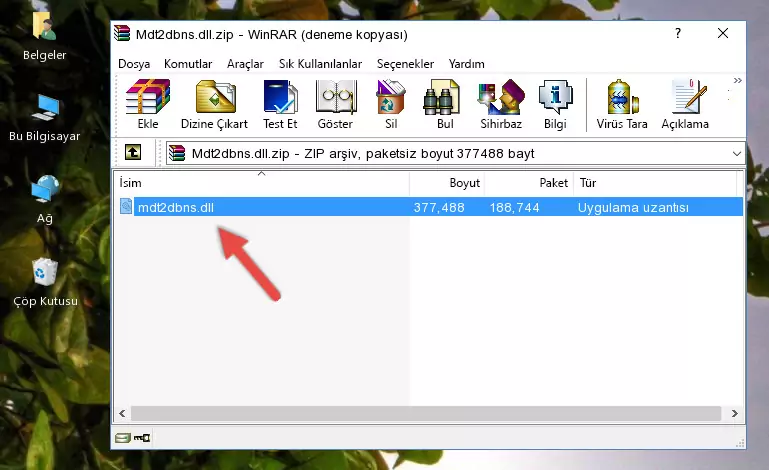This screenshot has width=769, height=470.
Task: Click the Ekle (Add) toolbar icon
Action: click(x=148, y=104)
